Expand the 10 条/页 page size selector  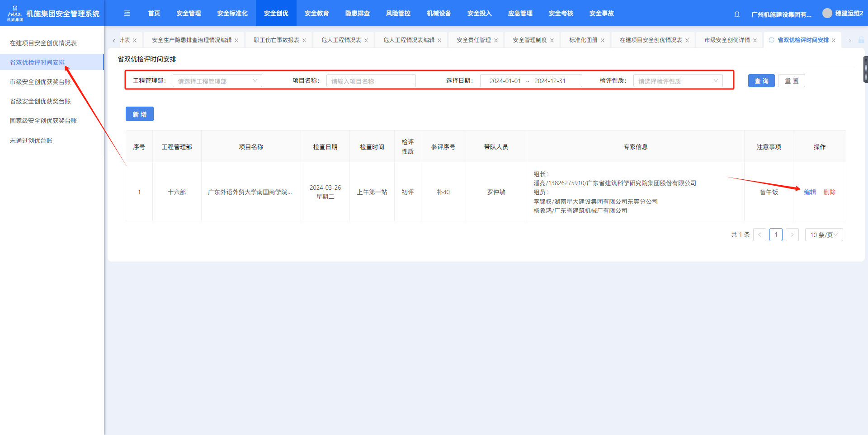[823, 235]
